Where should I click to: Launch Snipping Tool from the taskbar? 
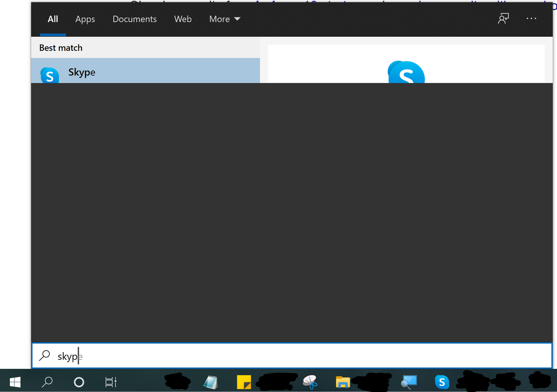pyautogui.click(x=310, y=382)
